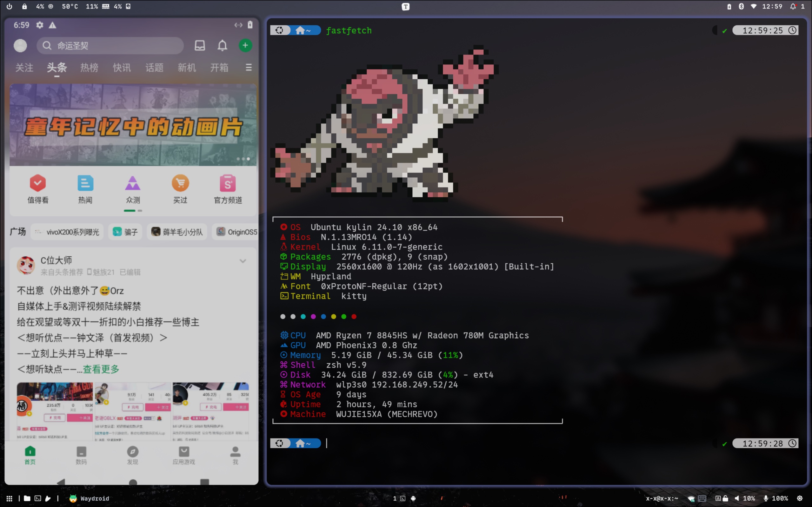Screen dimensions: 812x507
Task: Click the 50°C temperature indicator
Action: click(x=70, y=6)
